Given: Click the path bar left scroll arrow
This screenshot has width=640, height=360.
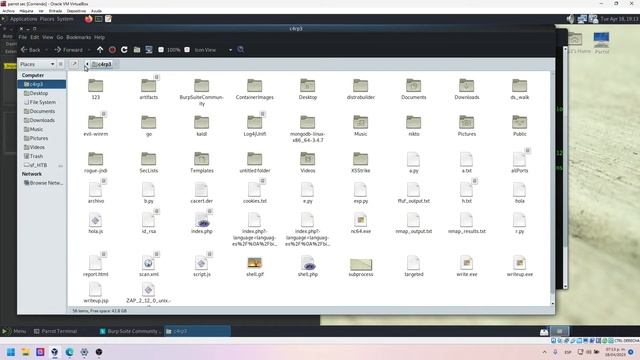Looking at the screenshot, I should 87,64.
